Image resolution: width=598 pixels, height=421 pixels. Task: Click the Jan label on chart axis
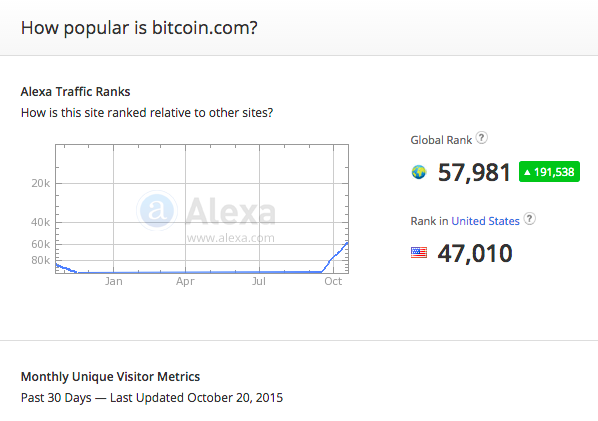point(114,281)
